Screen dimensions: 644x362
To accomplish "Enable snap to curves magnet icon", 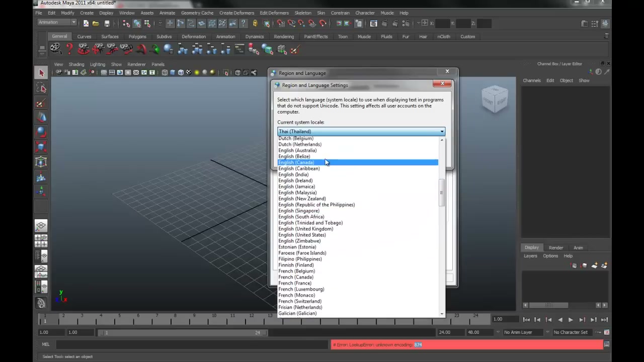I will click(291, 23).
